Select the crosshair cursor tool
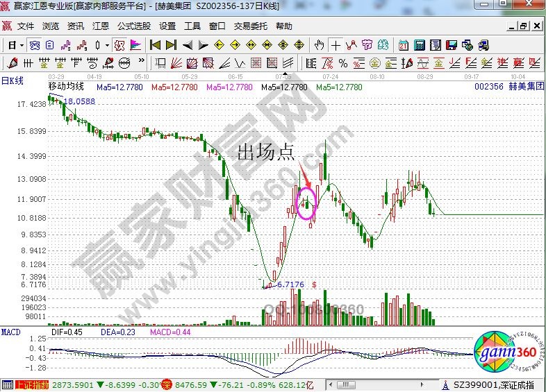This screenshot has height=392, width=546. 336,45
